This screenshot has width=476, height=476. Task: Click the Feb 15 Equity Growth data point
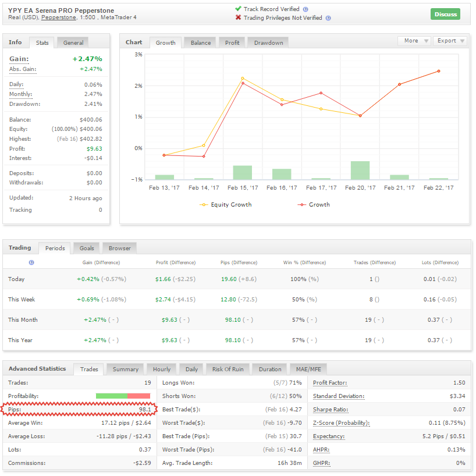[x=243, y=79]
